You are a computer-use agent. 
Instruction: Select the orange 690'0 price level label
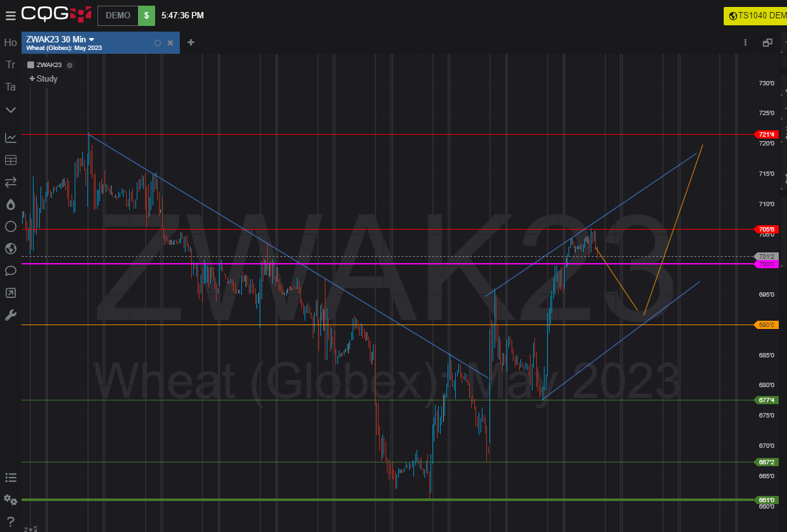coord(766,325)
